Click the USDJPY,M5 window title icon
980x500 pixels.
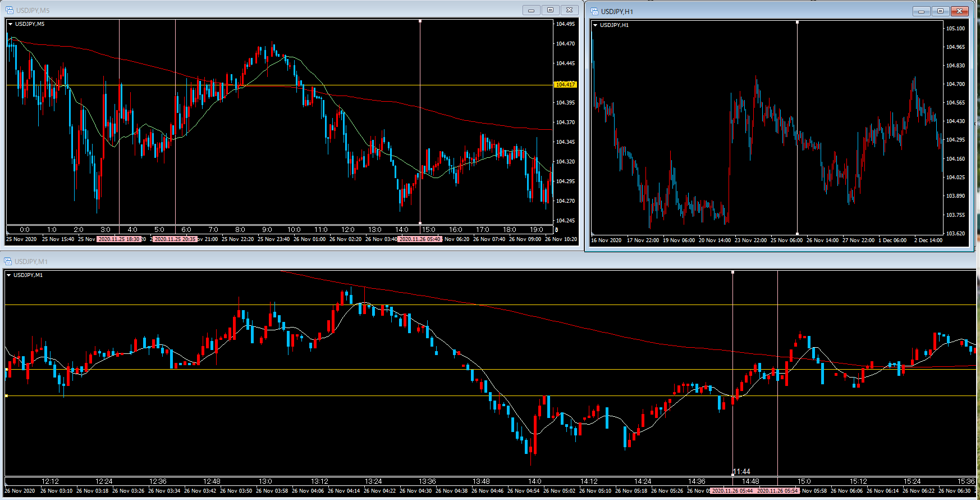coord(9,10)
